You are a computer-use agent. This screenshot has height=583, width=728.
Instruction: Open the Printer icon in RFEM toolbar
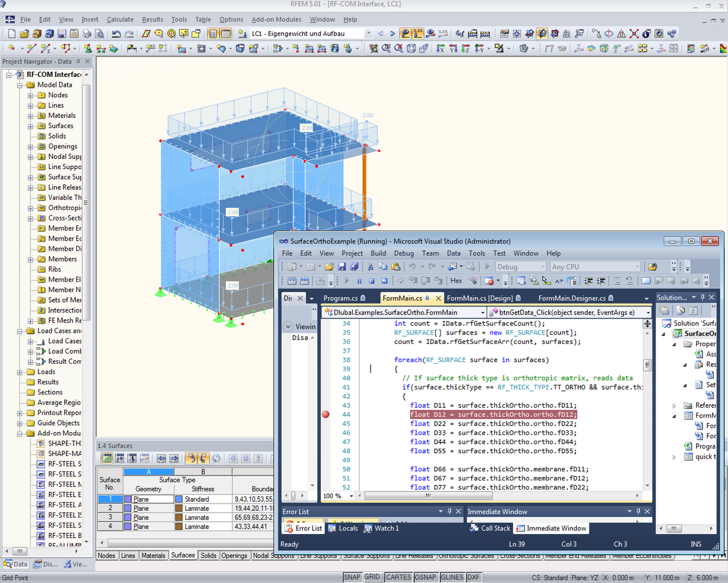(87, 35)
